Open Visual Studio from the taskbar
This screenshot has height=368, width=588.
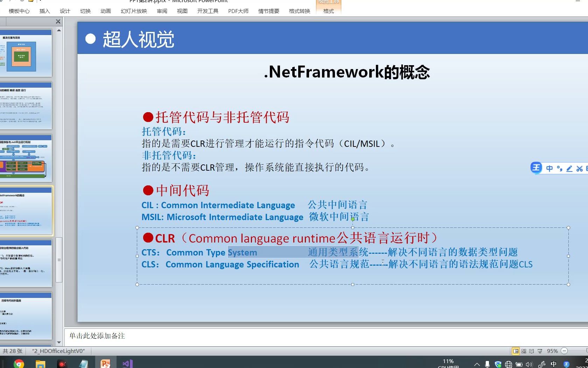tap(127, 364)
